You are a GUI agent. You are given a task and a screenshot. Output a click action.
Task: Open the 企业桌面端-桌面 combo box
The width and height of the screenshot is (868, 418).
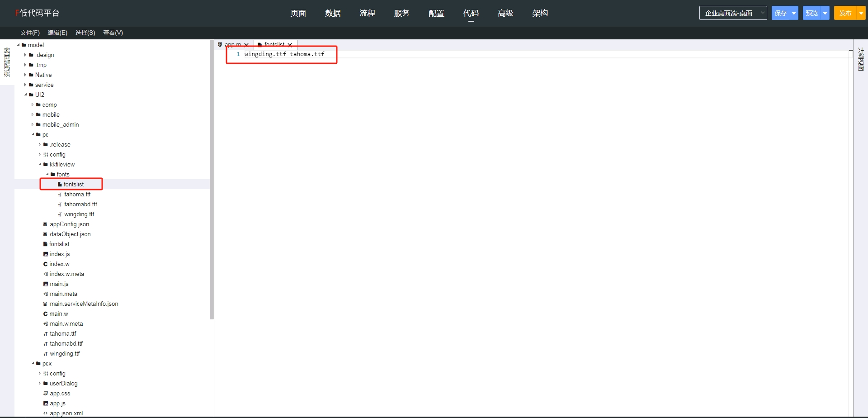coord(733,13)
